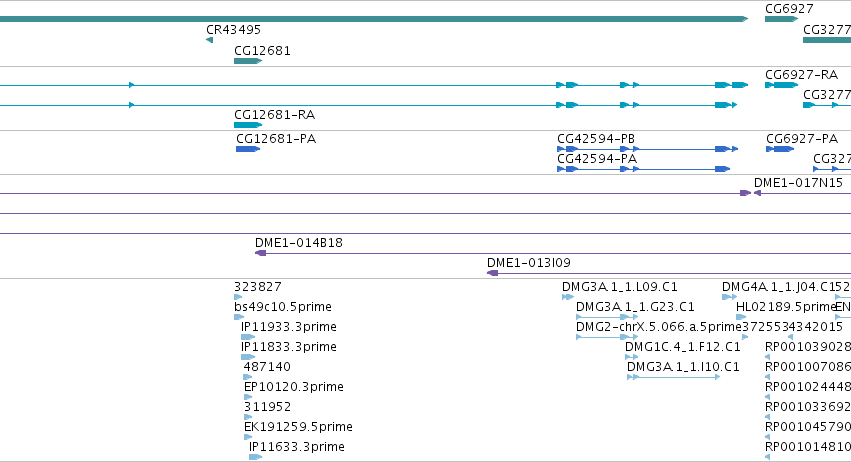The height and width of the screenshot is (462, 851).
Task: Select the long teal gene bar at top
Action: tap(374, 19)
